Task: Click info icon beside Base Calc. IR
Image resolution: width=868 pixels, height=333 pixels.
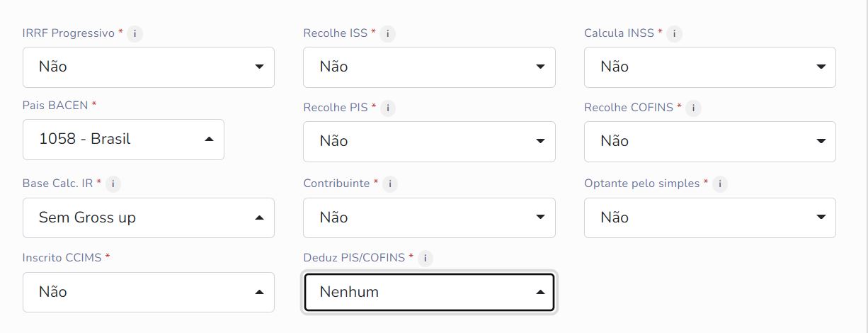Action: [113, 184]
